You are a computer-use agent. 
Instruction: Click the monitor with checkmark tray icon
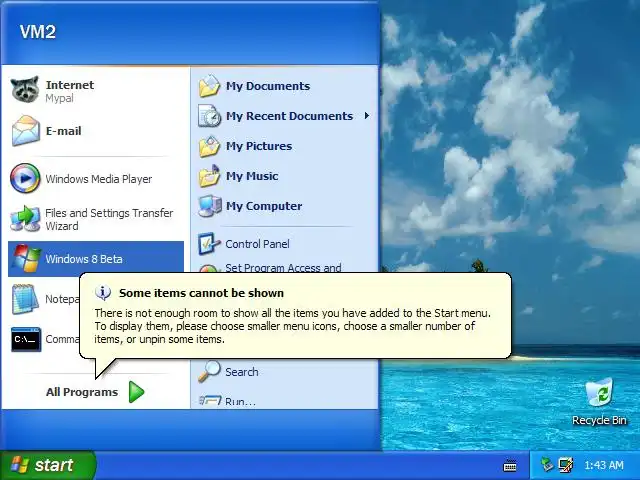point(566,465)
